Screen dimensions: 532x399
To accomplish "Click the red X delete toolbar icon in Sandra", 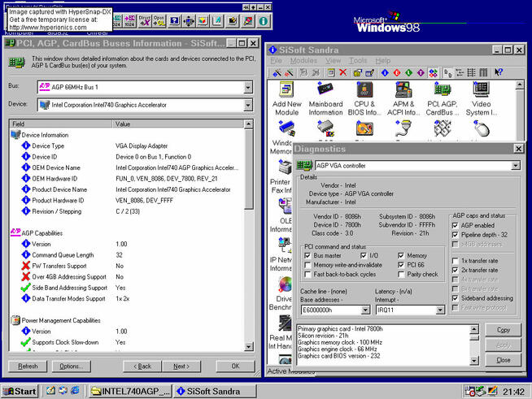I will click(x=343, y=72).
